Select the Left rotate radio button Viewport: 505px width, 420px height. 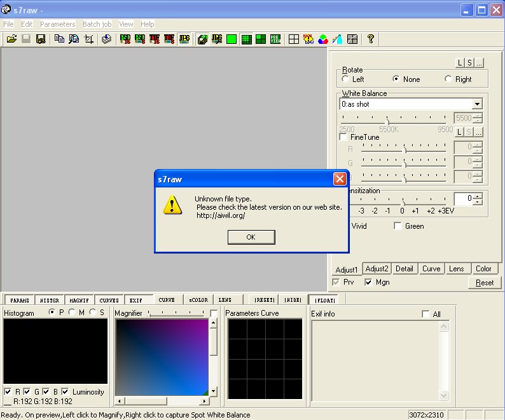click(345, 79)
